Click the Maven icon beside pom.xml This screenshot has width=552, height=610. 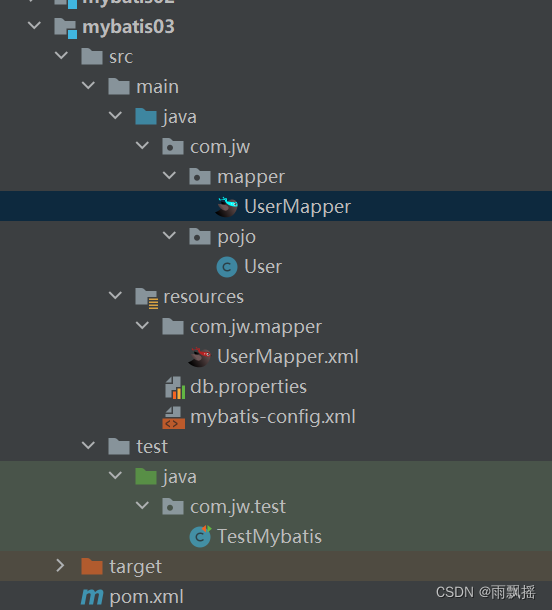92,597
